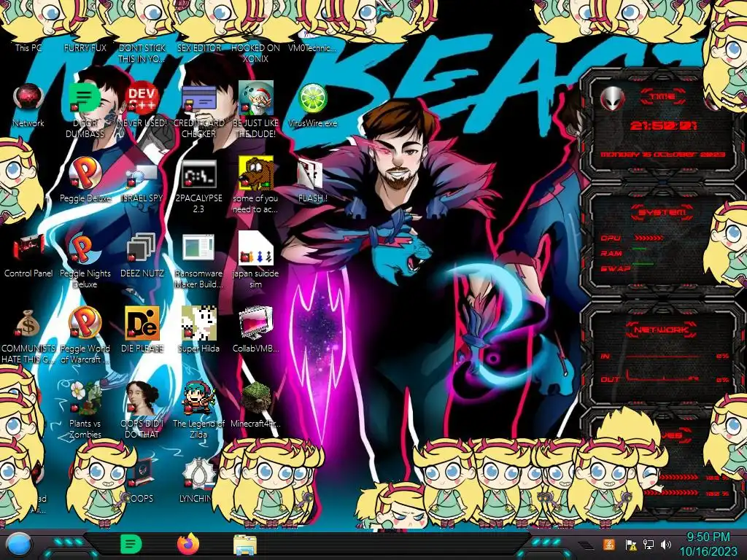Viewport: 747px width, 560px height.
Task: Click the network tray icon
Action: pyautogui.click(x=648, y=544)
